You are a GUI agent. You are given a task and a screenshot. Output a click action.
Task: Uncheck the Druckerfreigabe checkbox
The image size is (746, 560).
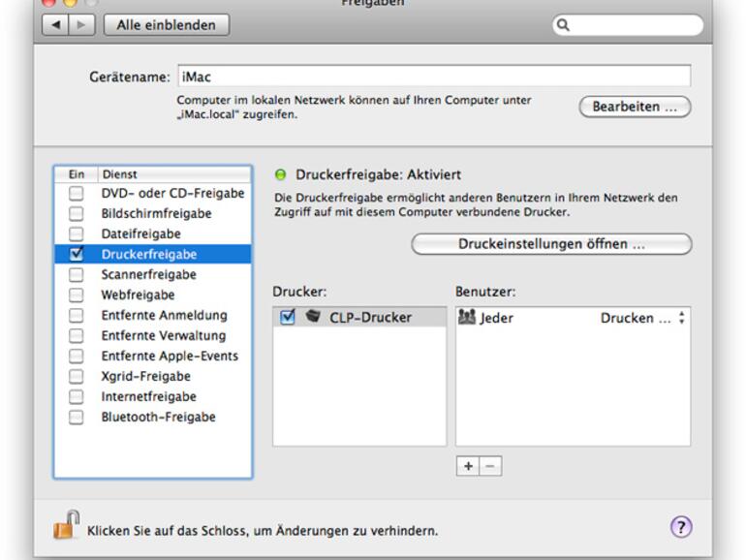pyautogui.click(x=77, y=254)
